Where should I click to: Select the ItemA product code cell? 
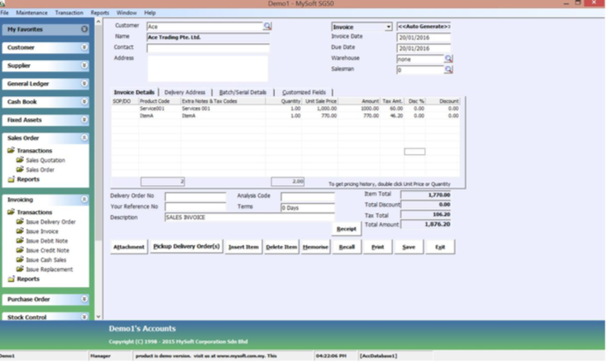point(160,116)
